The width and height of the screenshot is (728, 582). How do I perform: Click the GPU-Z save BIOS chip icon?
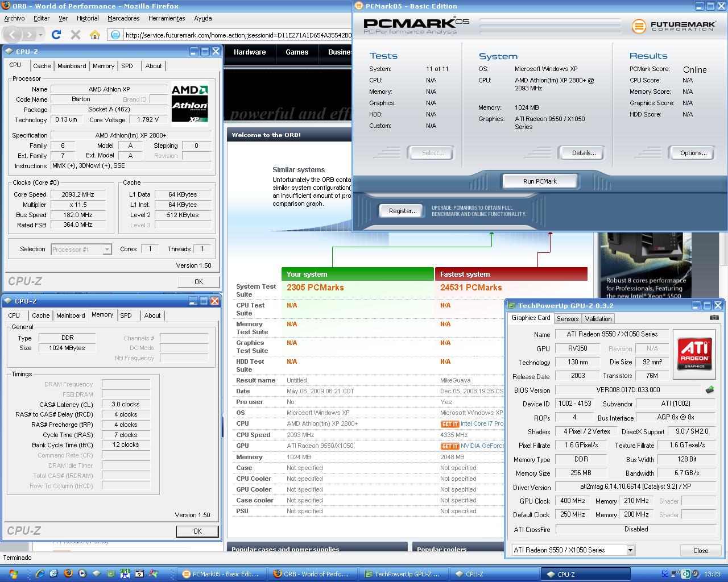[709, 390]
